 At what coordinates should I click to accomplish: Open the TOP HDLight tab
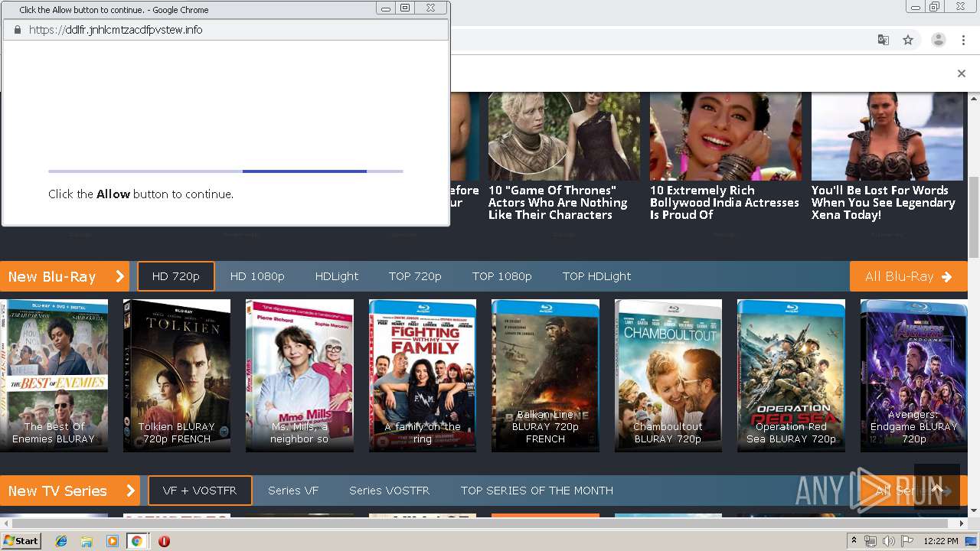(597, 276)
